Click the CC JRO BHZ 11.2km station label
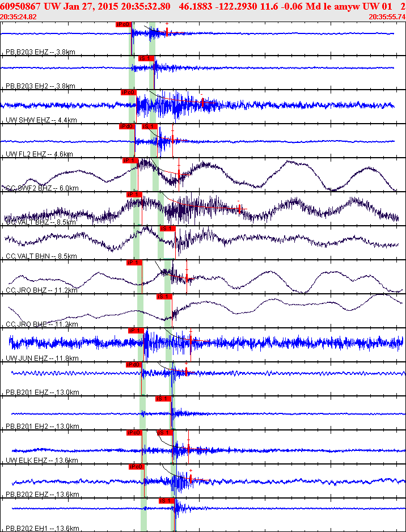This screenshot has width=406, height=532. pyautogui.click(x=42, y=290)
